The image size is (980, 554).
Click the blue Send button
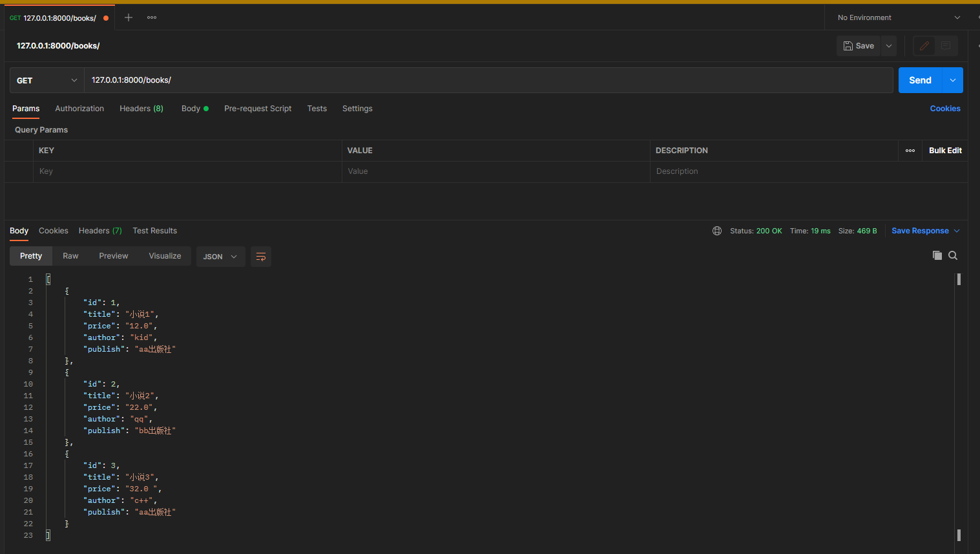coord(920,80)
